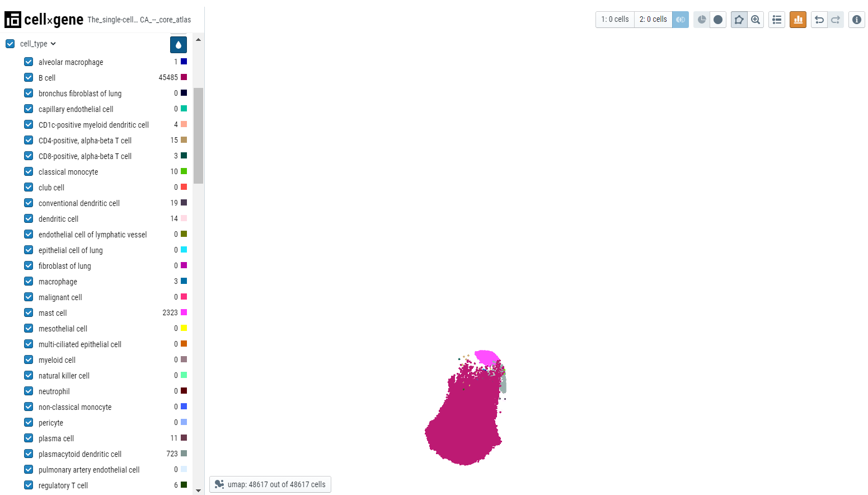Viewport: 868px width, 495px height.
Task: Click the macrophage label
Action: click(x=58, y=282)
